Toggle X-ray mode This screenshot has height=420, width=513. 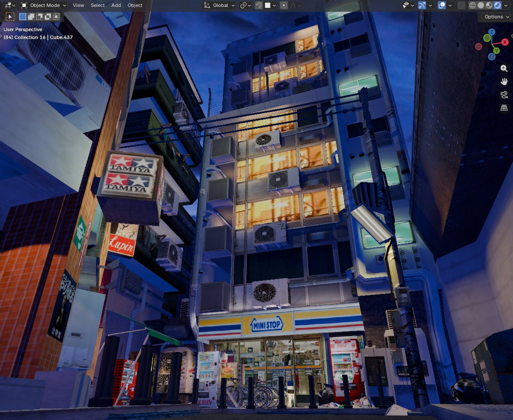[x=461, y=5]
